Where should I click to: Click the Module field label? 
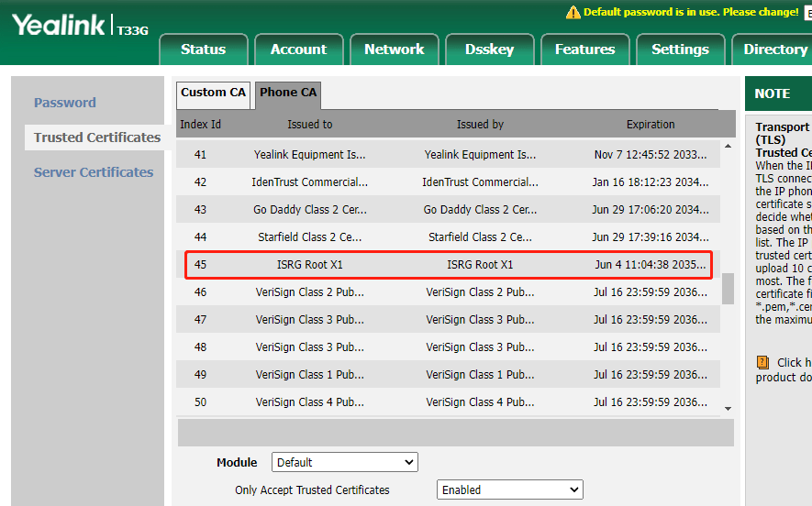[237, 462]
